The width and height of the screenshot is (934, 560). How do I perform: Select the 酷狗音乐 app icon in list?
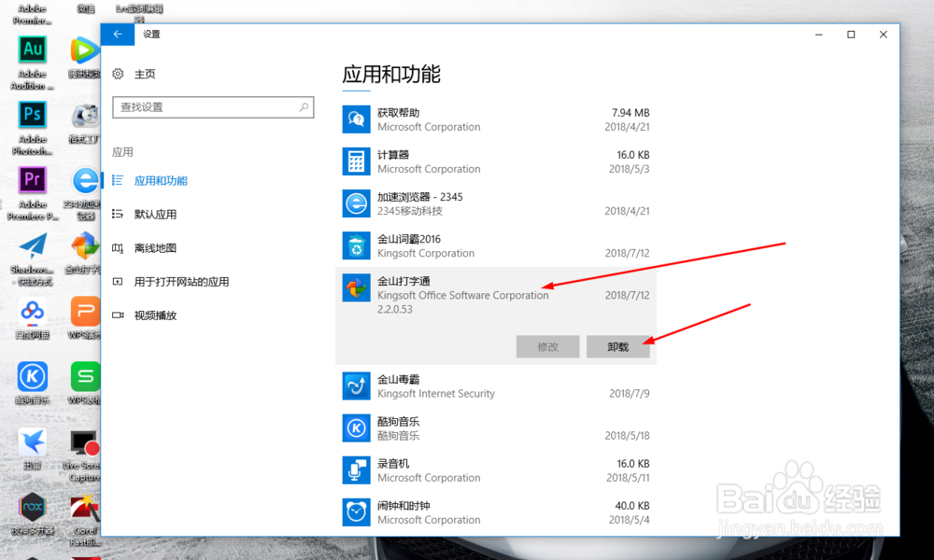[356, 428]
